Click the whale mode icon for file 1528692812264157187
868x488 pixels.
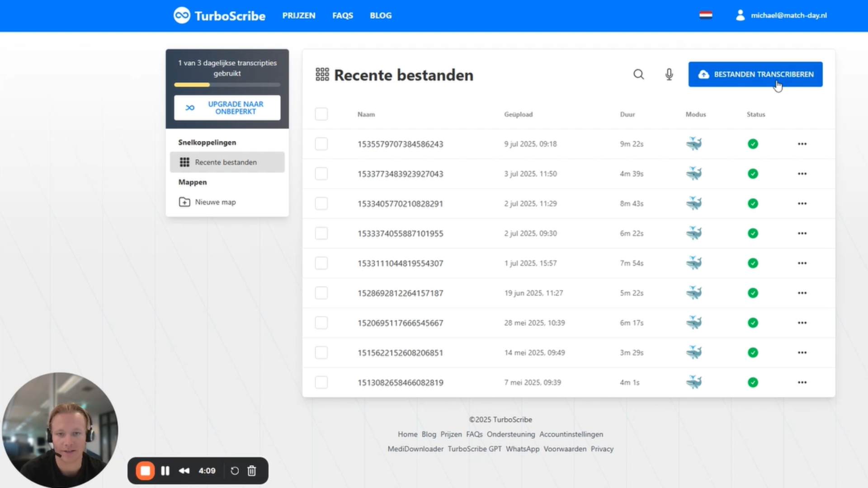click(x=694, y=293)
